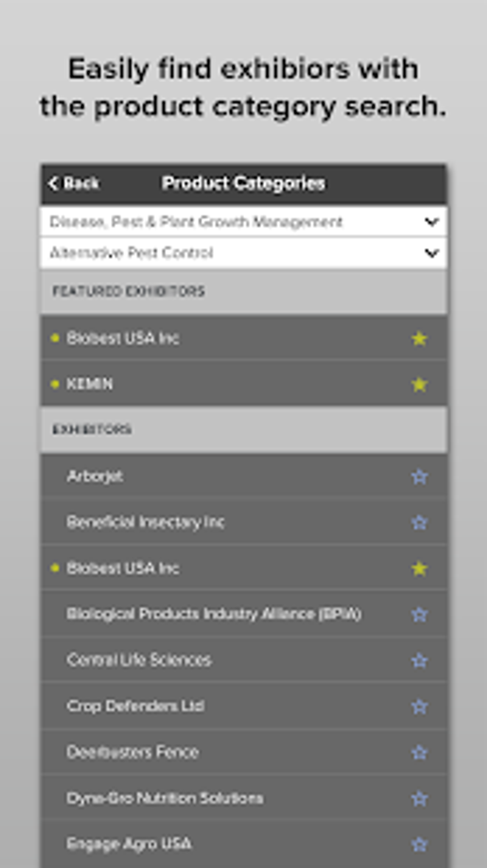Add Central Life Sciences to favorites
The width and height of the screenshot is (487, 868).
[419, 661]
